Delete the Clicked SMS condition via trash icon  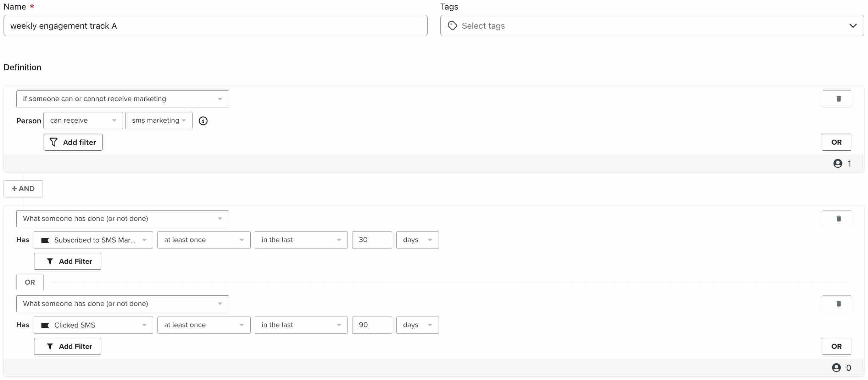click(x=836, y=304)
